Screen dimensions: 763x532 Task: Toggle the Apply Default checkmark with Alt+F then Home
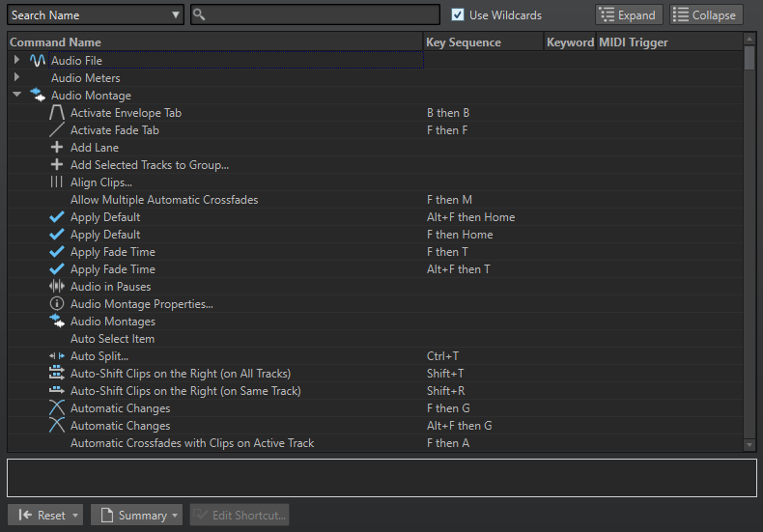57,217
